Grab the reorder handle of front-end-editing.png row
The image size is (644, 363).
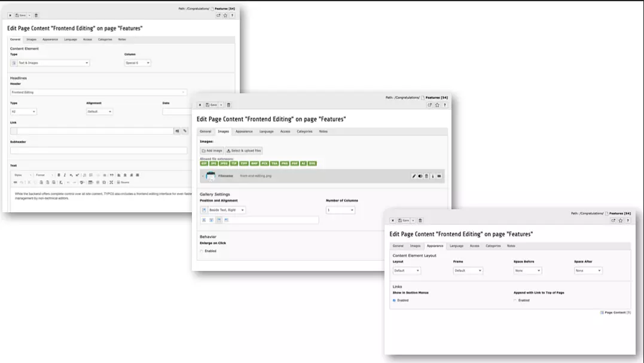439,176
